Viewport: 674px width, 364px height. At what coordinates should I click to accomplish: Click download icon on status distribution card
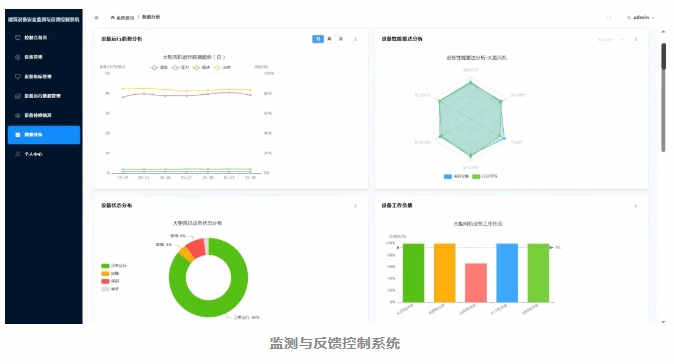point(355,206)
